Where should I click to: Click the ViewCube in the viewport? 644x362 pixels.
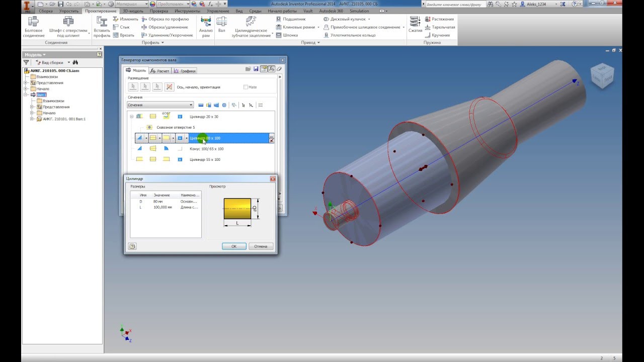(602, 76)
